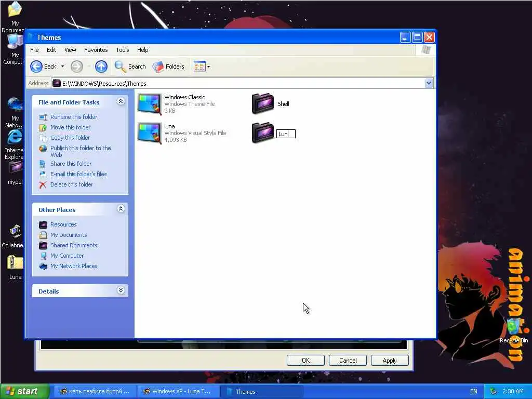532x399 pixels.
Task: Minimize the Themes window
Action: tap(405, 37)
